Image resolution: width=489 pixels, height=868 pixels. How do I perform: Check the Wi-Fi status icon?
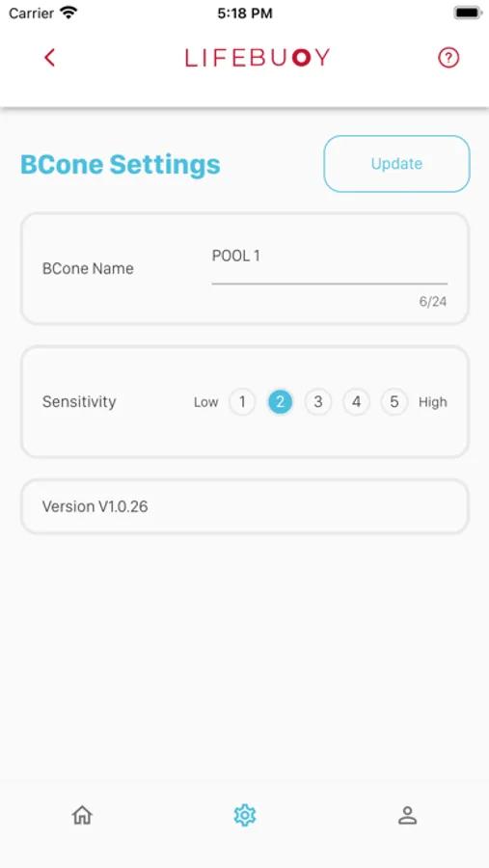click(68, 13)
